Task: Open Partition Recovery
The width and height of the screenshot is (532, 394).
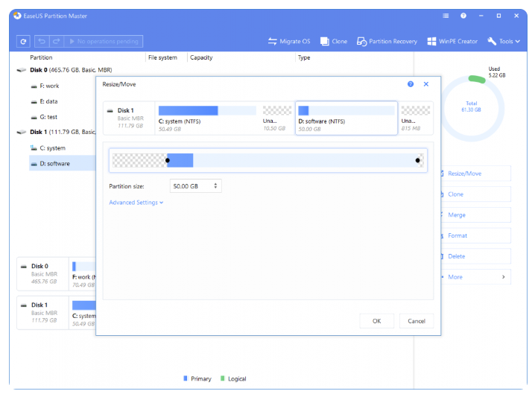Action: click(387, 42)
